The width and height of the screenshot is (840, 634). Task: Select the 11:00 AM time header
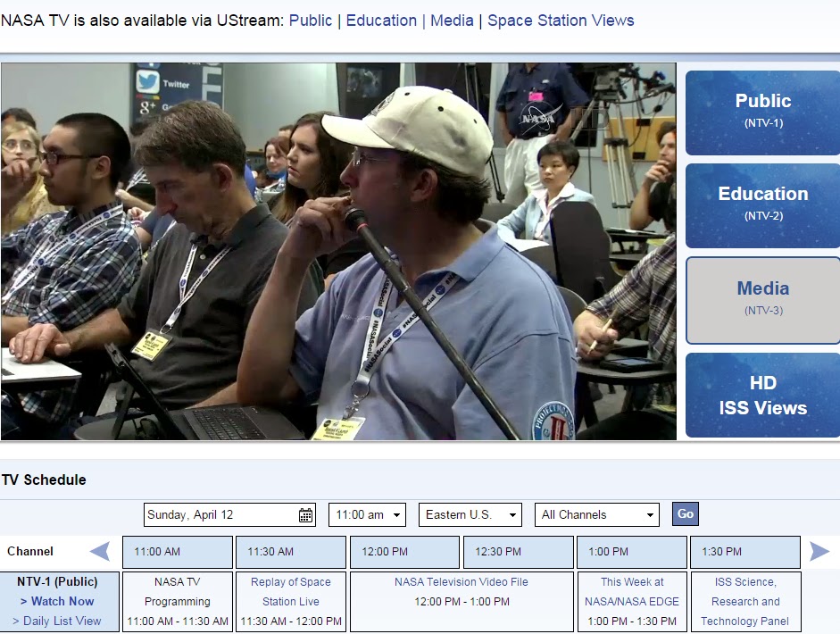pyautogui.click(x=178, y=552)
